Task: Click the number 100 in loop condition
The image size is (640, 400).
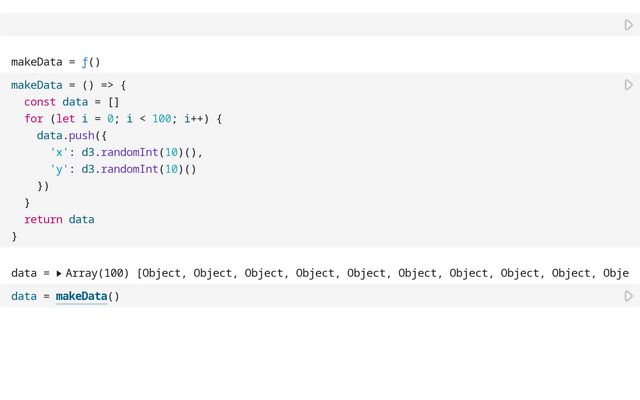Action: pyautogui.click(x=162, y=119)
